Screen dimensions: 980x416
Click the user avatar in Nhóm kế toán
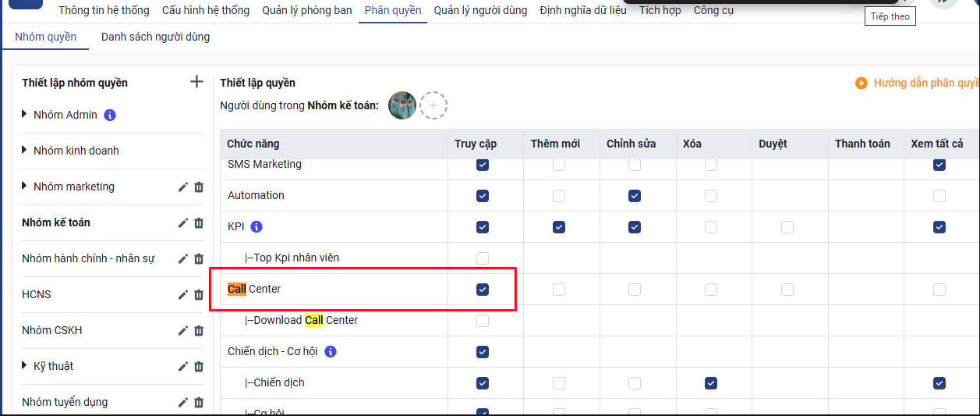(402, 105)
